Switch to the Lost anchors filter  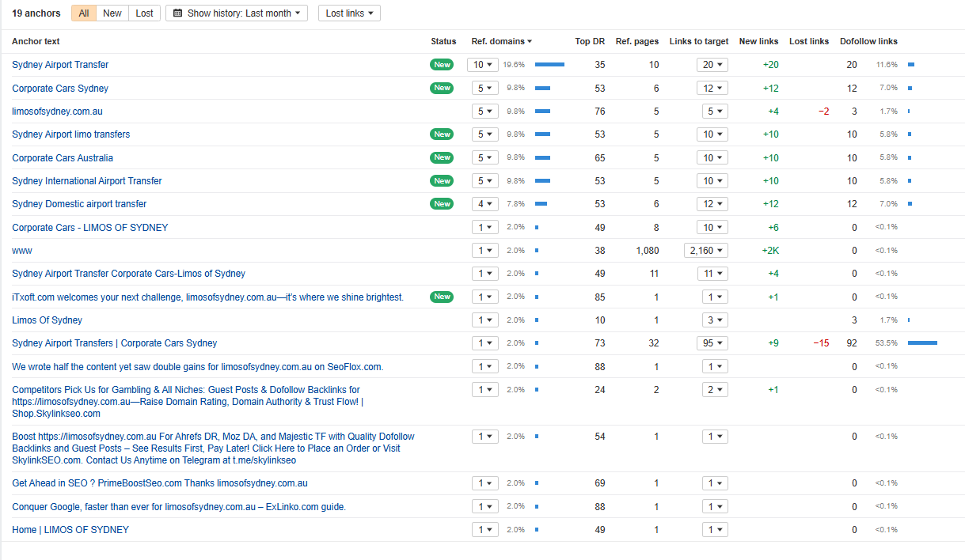click(x=145, y=13)
